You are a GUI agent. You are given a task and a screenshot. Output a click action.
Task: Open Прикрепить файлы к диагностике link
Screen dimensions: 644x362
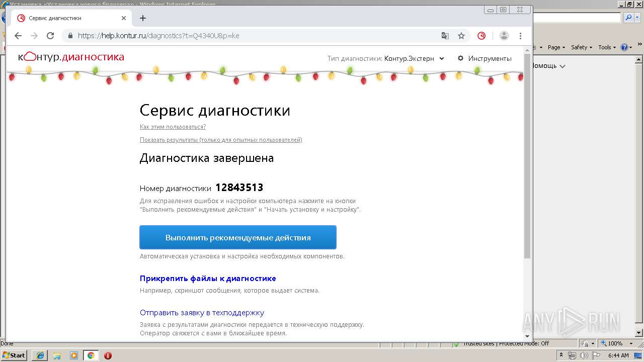[x=208, y=279]
